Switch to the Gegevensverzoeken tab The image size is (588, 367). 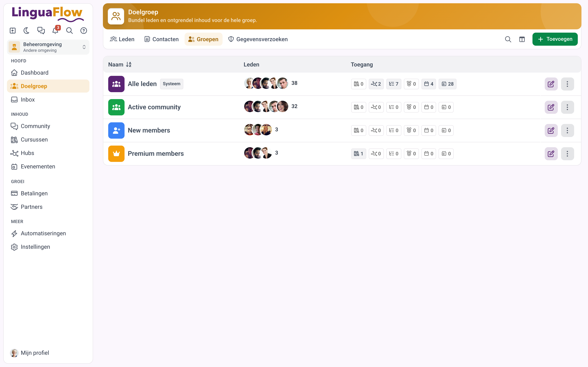pos(258,39)
